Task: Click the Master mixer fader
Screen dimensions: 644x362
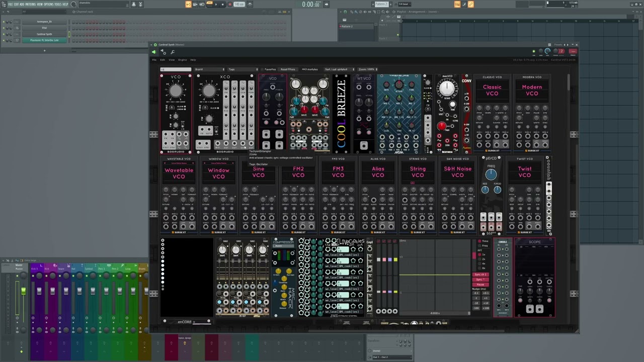Action: 23,292
